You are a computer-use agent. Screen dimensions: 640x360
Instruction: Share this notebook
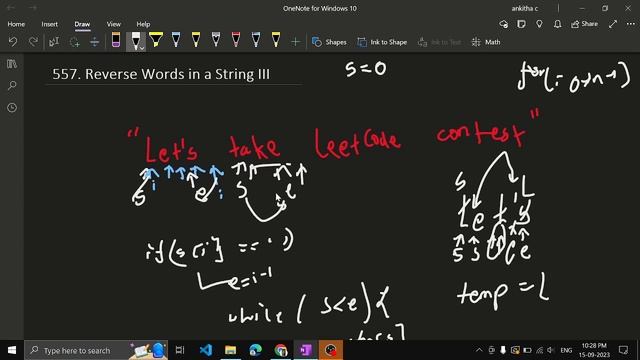point(584,24)
